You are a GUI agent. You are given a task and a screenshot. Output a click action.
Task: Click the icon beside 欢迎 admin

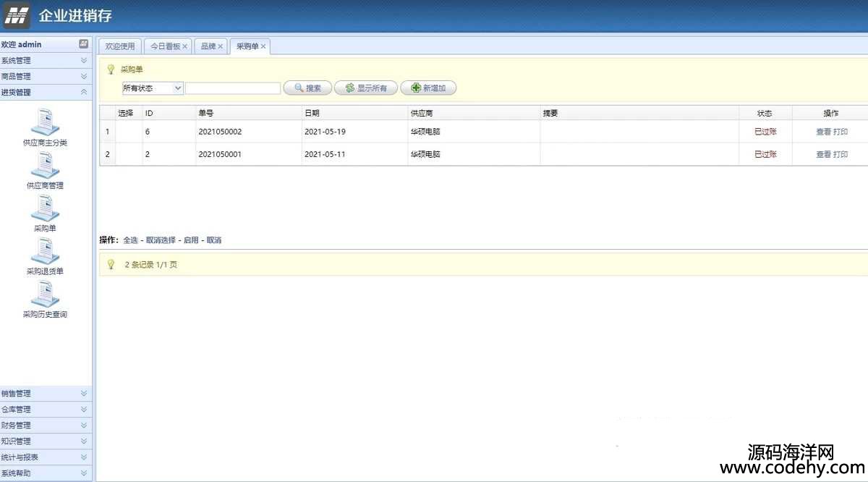coord(83,44)
